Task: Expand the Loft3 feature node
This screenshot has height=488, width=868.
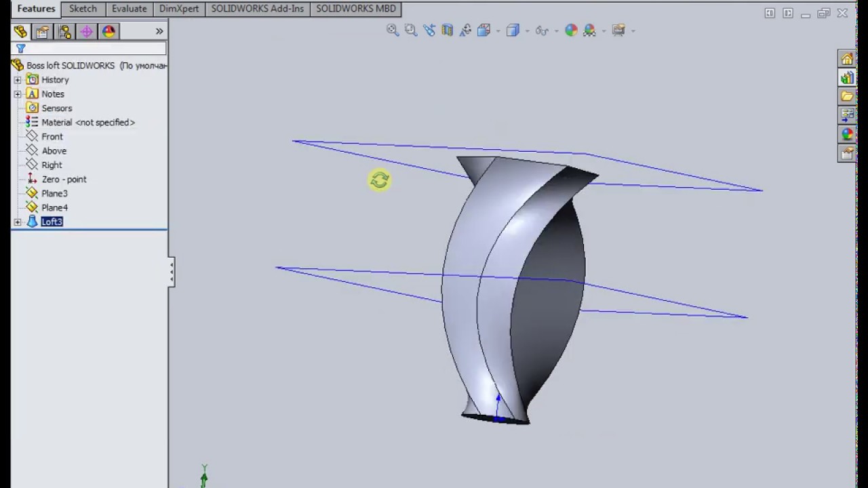Action: [18, 222]
